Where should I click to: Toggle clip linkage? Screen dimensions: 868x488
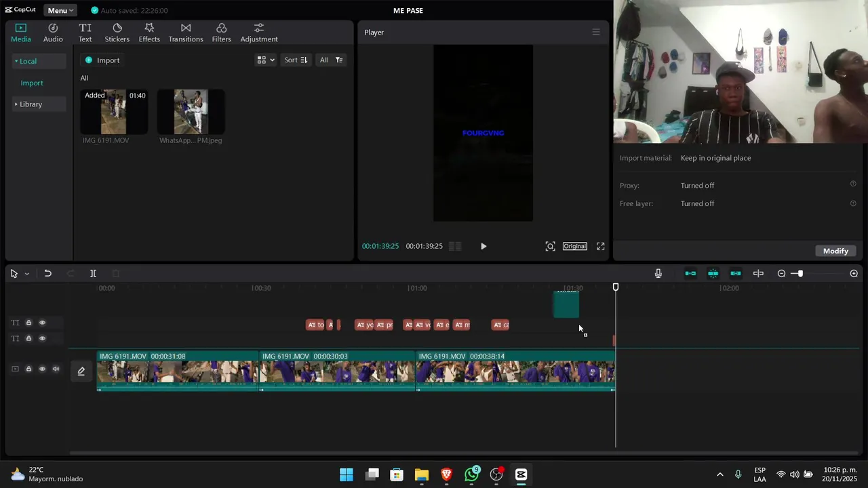point(735,273)
